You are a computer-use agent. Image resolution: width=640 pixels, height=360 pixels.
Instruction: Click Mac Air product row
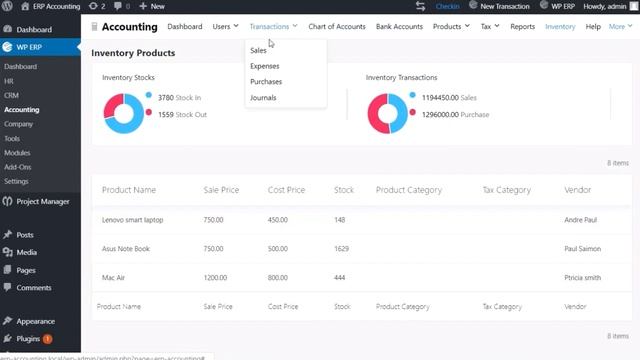pos(362,278)
